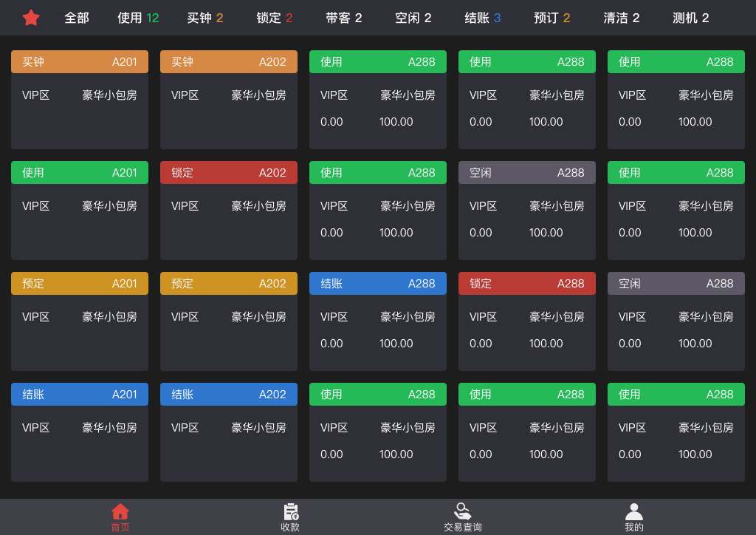
Task: Filter rooms by 买钟 status
Action: [205, 18]
